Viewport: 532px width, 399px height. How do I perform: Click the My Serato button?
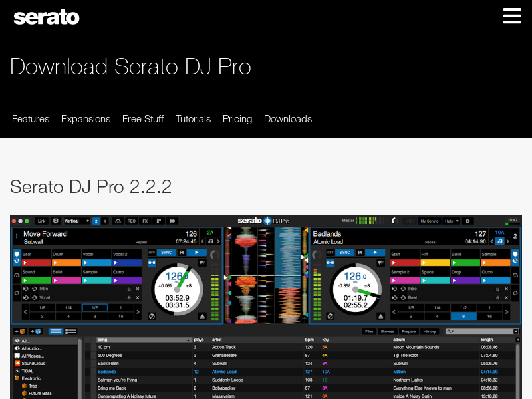coord(430,221)
